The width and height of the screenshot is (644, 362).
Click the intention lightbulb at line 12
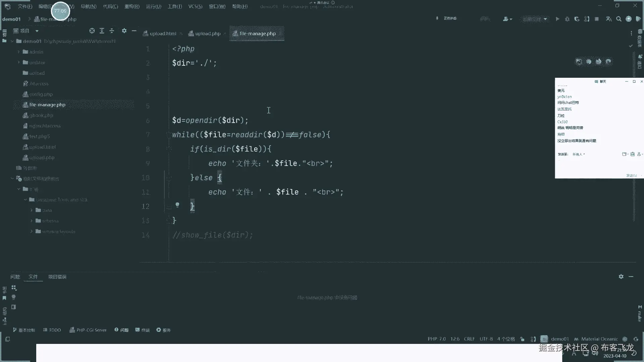[177, 205]
